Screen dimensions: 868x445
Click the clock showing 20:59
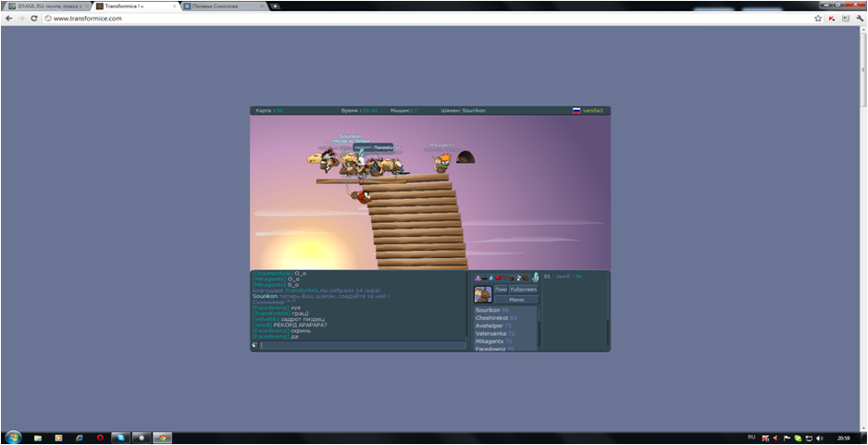coord(844,438)
